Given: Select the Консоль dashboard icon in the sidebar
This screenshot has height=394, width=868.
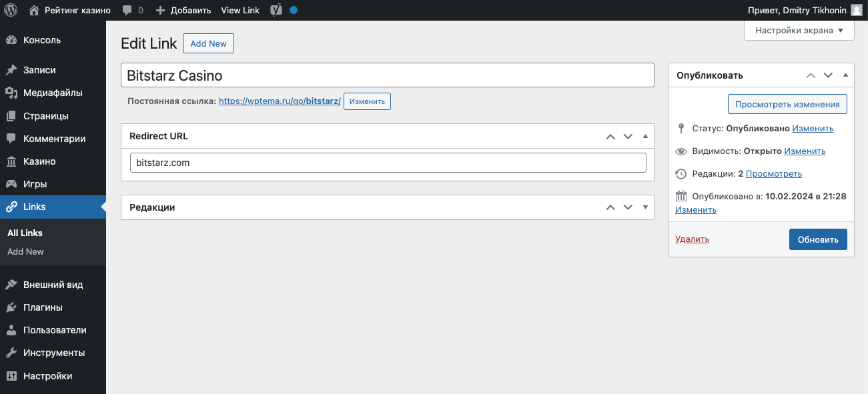Looking at the screenshot, I should click(x=15, y=40).
